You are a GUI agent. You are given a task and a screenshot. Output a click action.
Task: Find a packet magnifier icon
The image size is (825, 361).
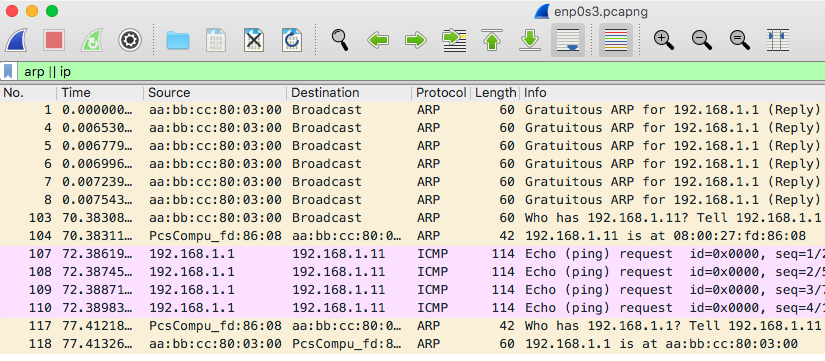click(340, 41)
